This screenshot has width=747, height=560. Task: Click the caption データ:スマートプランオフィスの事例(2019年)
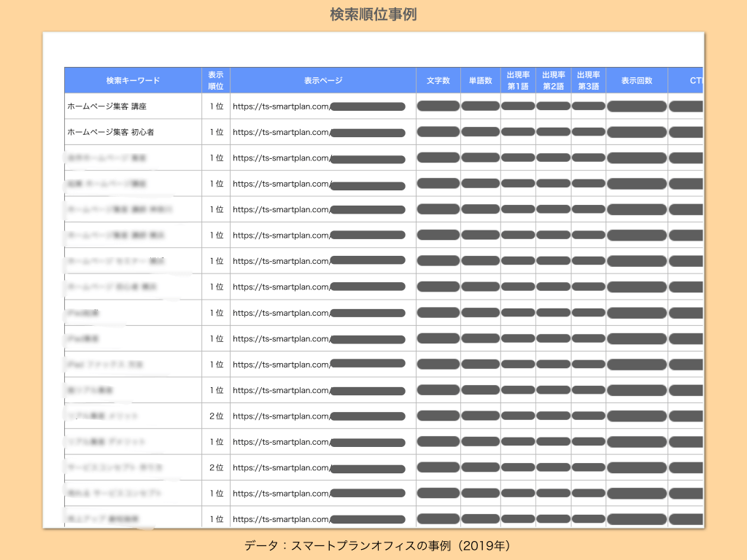tap(377, 545)
